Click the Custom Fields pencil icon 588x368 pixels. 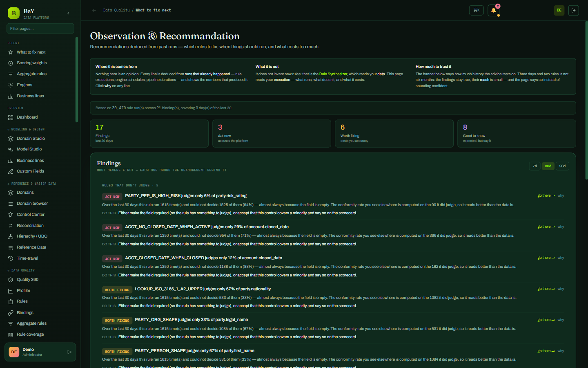pyautogui.click(x=11, y=171)
